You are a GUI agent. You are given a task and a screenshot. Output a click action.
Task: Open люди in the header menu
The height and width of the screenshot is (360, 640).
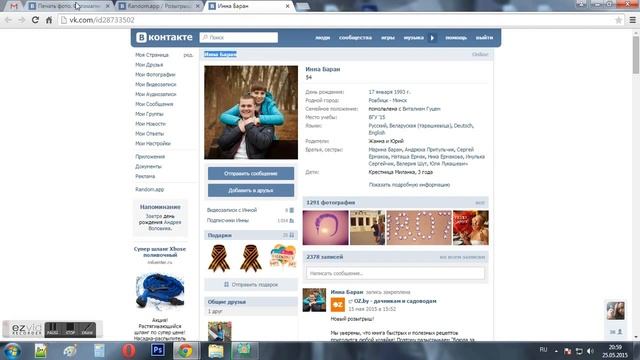pyautogui.click(x=322, y=38)
